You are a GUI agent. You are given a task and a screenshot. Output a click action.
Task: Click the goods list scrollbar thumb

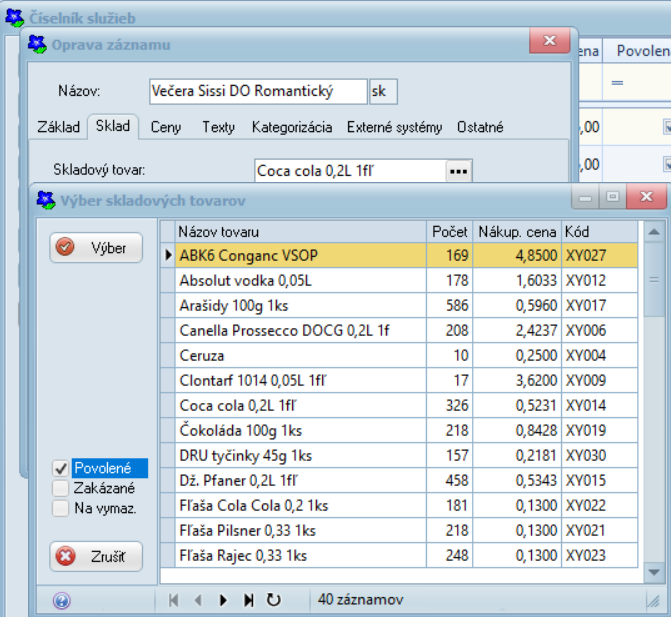653,280
